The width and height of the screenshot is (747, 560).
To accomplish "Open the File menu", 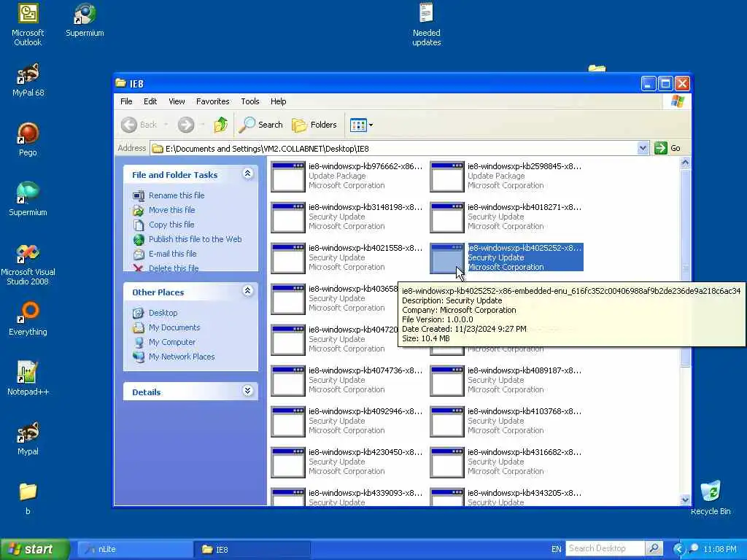I will (126, 101).
